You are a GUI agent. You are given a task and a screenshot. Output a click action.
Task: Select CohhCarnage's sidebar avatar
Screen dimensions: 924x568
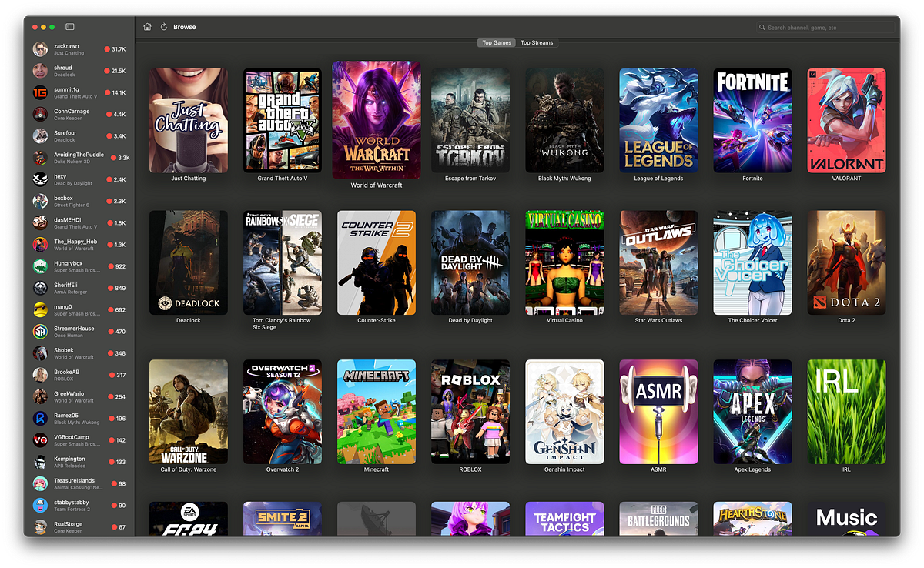(x=39, y=113)
